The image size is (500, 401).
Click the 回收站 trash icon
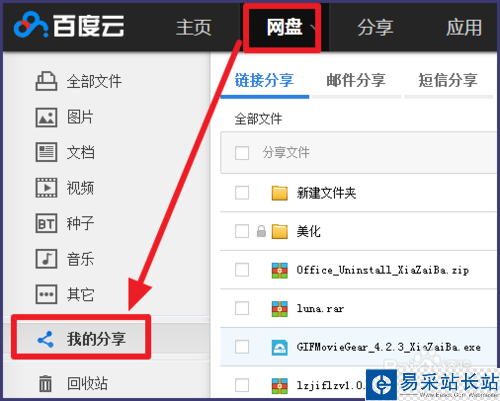[45, 383]
